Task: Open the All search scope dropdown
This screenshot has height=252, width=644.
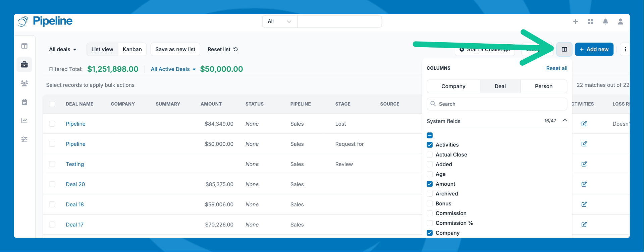Action: coord(280,21)
